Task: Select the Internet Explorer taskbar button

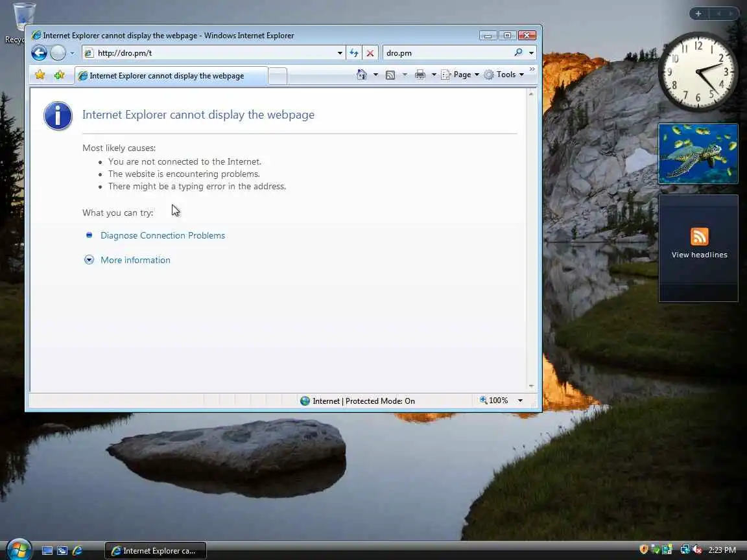Action: pyautogui.click(x=156, y=550)
